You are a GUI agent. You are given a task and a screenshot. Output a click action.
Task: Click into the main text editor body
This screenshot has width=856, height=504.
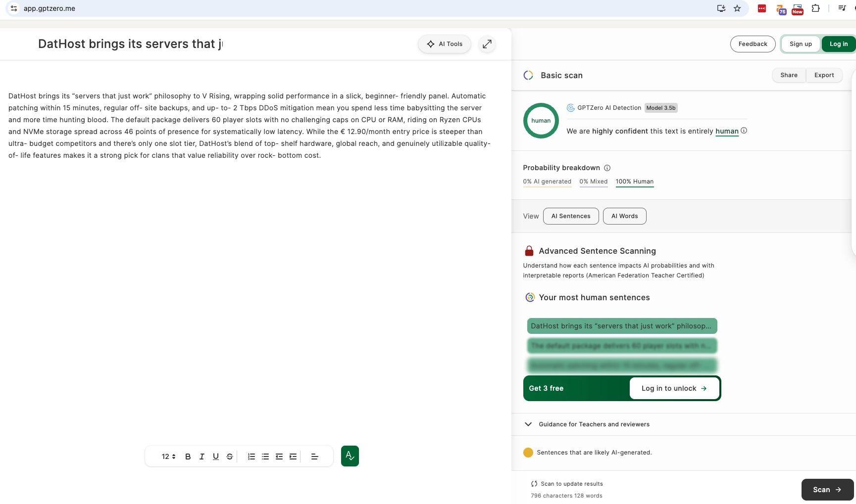tap(250, 126)
